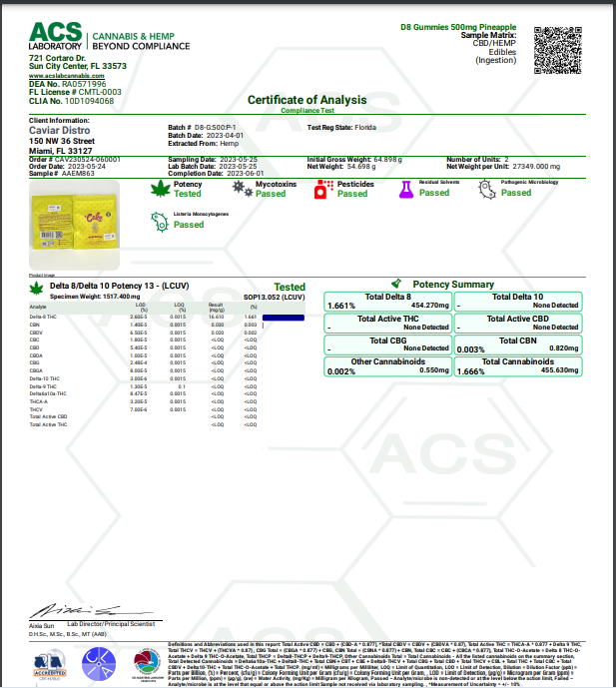Viewport: 616px width, 688px height.
Task: Click the Certificate of Analysis heading
Action: tap(308, 100)
